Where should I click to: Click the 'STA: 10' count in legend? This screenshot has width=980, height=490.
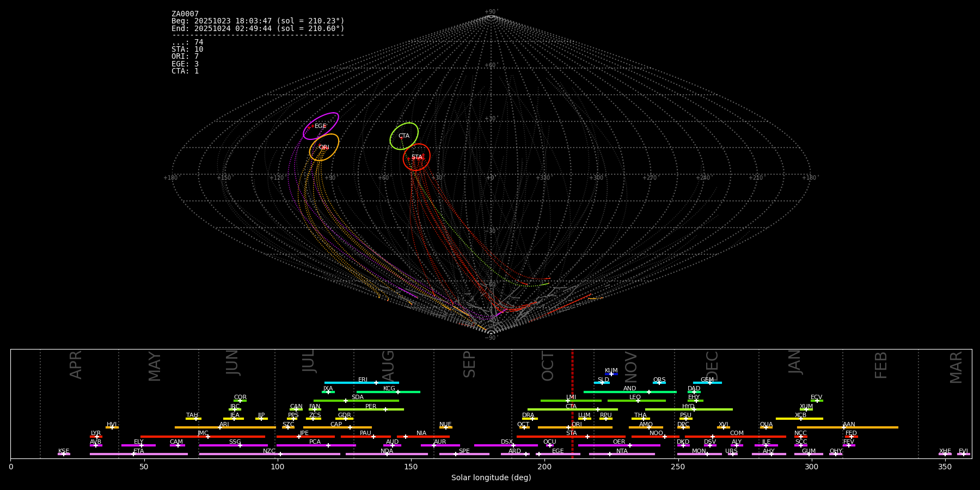coord(187,50)
